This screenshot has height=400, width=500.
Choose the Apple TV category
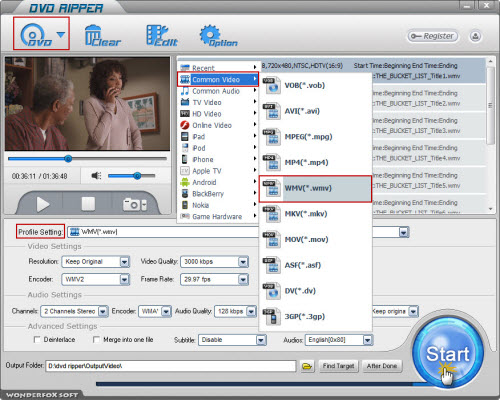click(x=218, y=171)
